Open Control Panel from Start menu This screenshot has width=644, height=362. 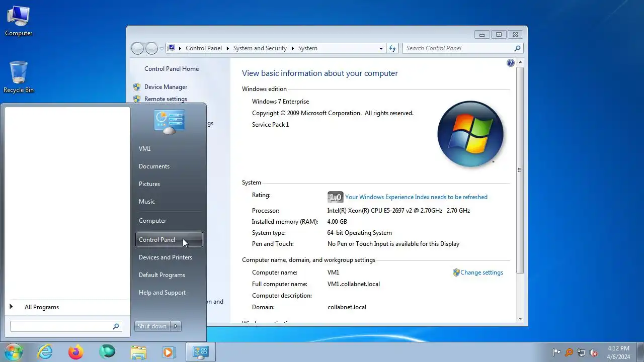170,240
